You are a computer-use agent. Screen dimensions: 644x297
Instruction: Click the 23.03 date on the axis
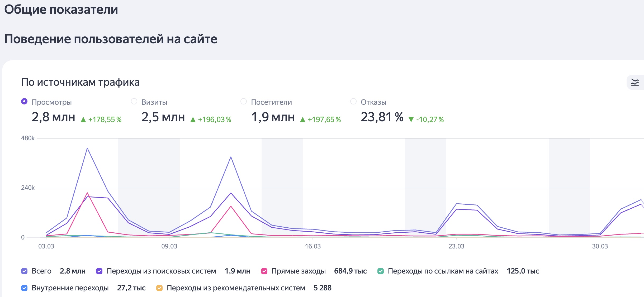(x=456, y=246)
